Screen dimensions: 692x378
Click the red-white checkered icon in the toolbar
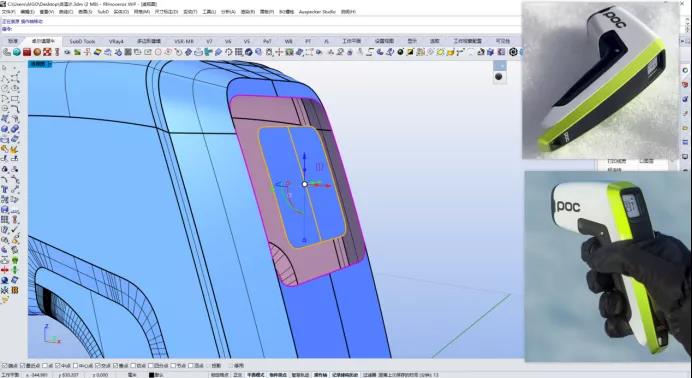pos(47,52)
